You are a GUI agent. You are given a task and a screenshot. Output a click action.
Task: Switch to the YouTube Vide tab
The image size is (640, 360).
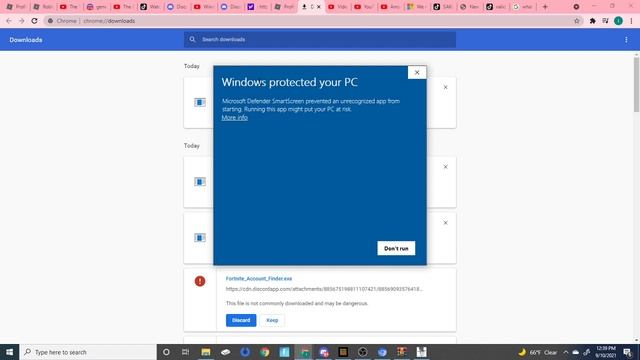(338, 7)
